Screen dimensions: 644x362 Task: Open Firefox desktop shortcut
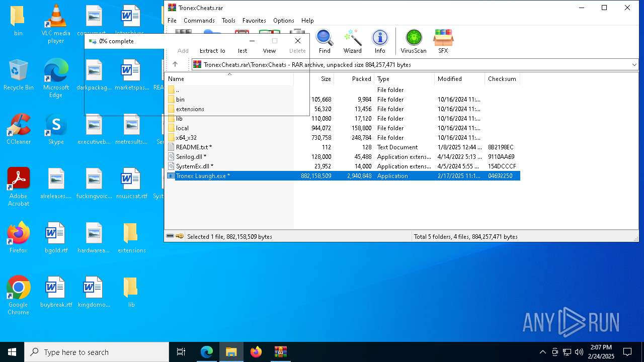(19, 237)
